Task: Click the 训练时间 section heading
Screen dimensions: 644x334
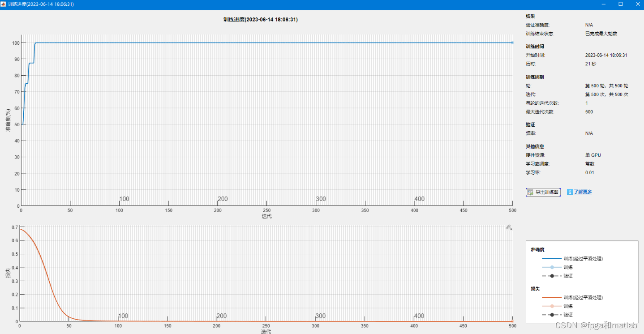Action: click(535, 47)
